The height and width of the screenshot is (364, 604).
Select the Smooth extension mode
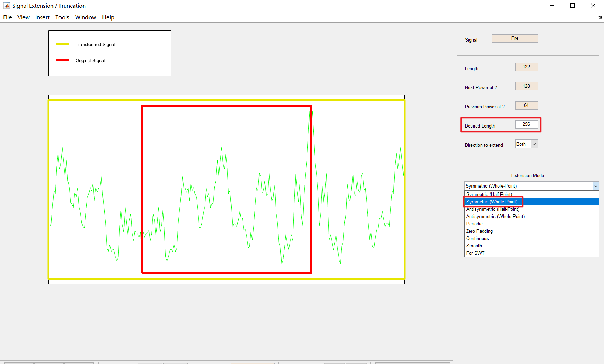point(474,246)
